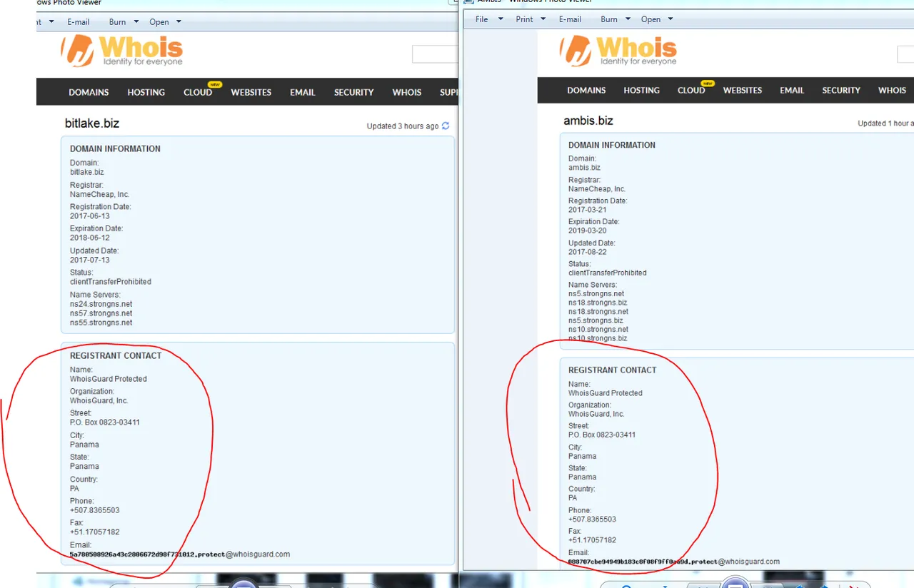This screenshot has height=588, width=914.
Task: Click the Whois logo in the bitlake.biz window
Action: pyautogui.click(x=122, y=51)
